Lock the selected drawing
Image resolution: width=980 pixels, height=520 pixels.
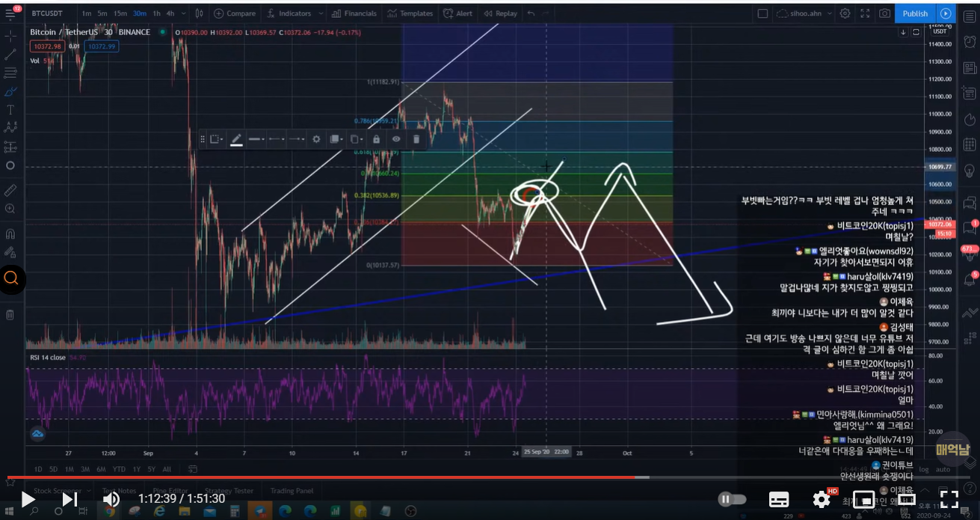tap(376, 139)
